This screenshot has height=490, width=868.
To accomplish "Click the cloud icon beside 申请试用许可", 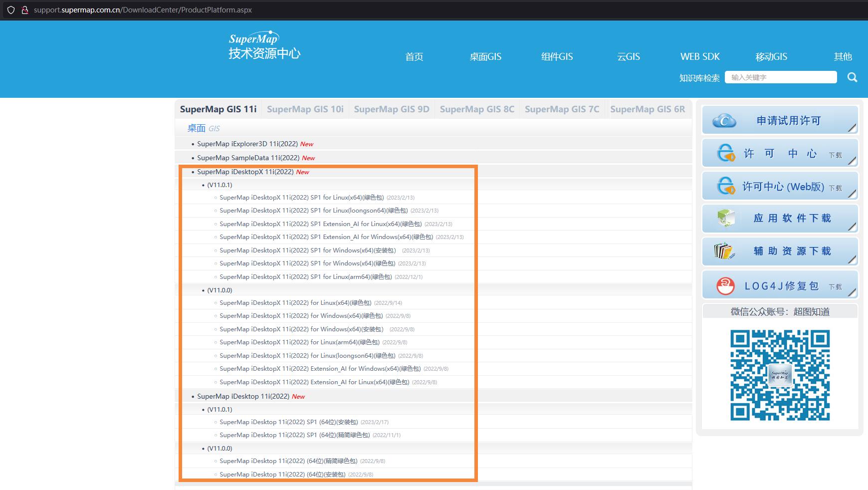I will click(724, 120).
